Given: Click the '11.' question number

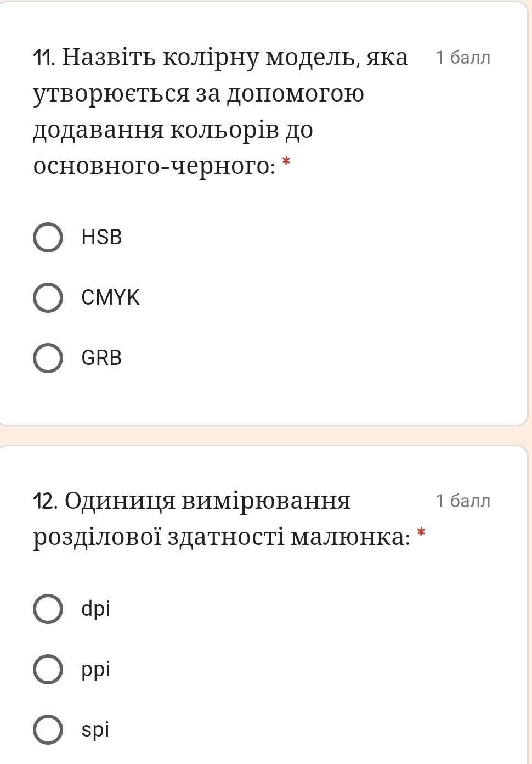Looking at the screenshot, I should click(x=44, y=57).
